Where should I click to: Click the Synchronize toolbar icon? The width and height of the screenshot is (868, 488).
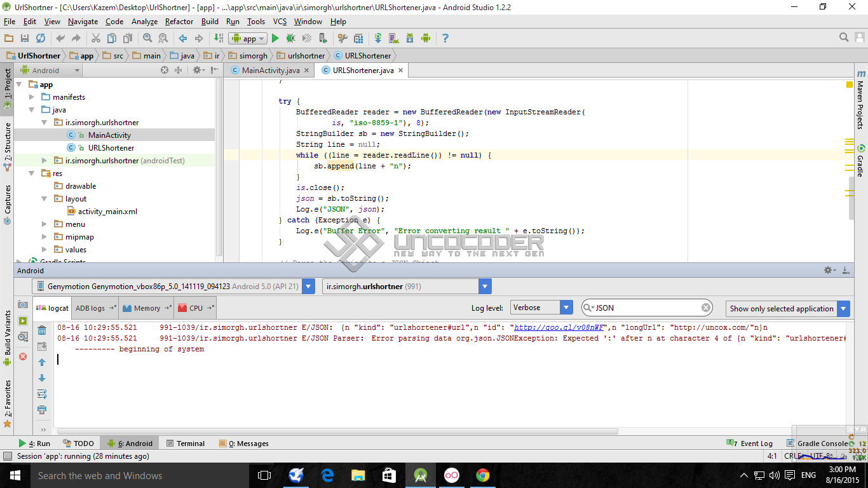41,38
